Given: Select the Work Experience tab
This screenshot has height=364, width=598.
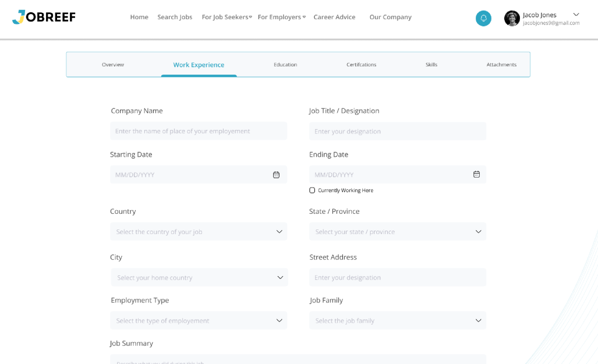Looking at the screenshot, I should [x=199, y=65].
